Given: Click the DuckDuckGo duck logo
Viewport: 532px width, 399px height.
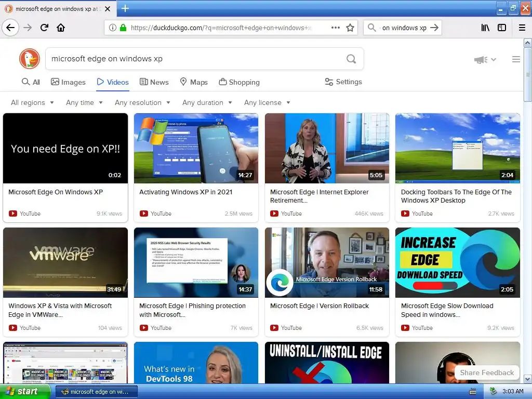Looking at the screenshot, I should coord(30,59).
